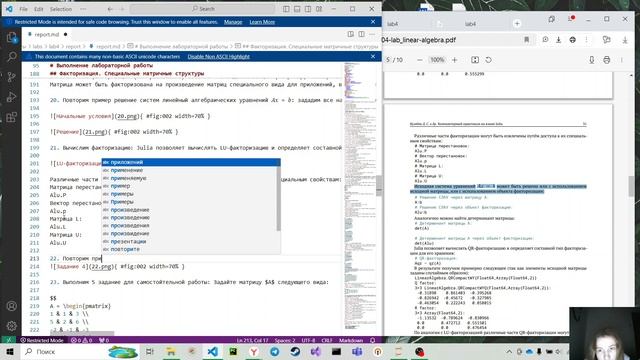Viewport: 640px width, 360px height.
Task: Toggle the bottom panel layout icon
Action: (x=297, y=9)
